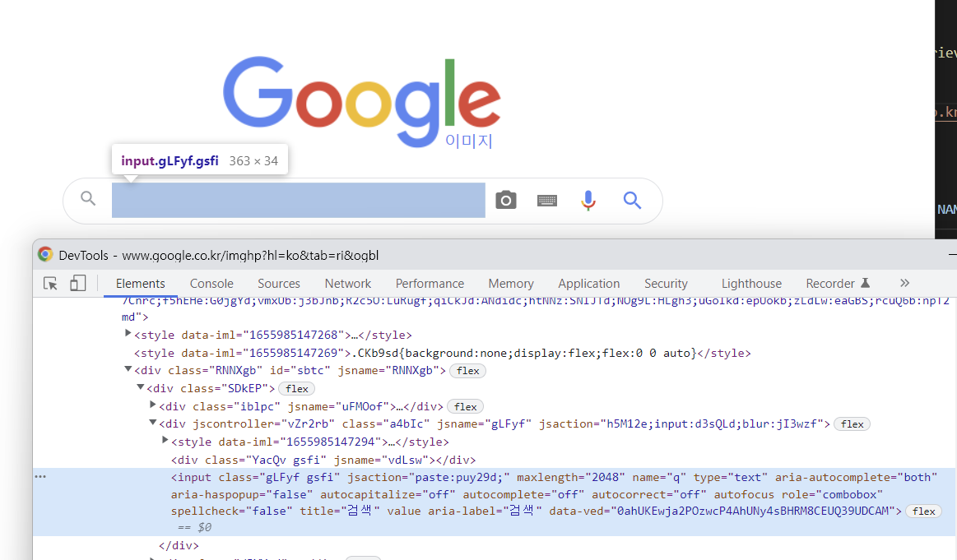The width and height of the screenshot is (957, 560).
Task: Click the flex badge on the input element
Action: [923, 511]
